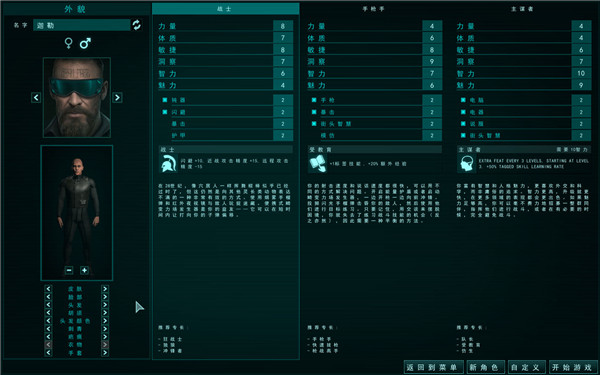Click the bearded face portrait thumbnail
The image size is (600, 375).
[x=77, y=98]
